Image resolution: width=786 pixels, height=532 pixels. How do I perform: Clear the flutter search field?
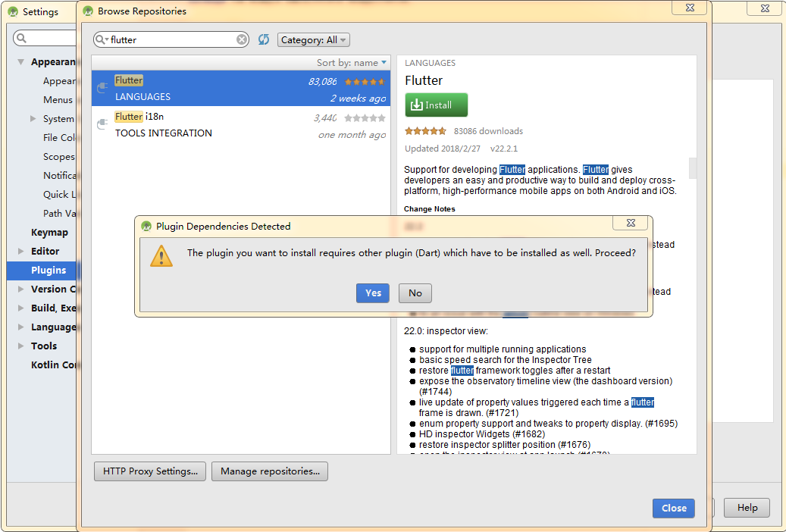coord(242,39)
